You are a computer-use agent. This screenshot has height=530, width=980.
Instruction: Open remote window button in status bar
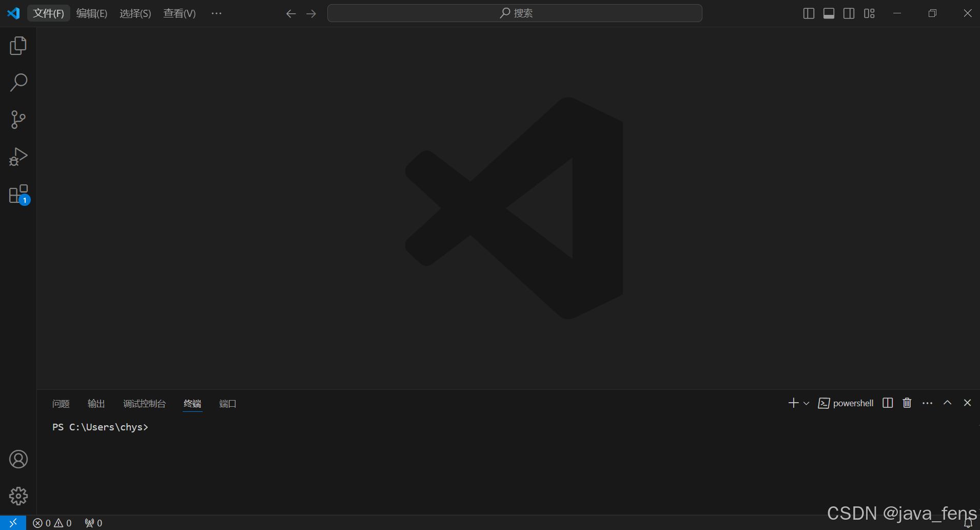point(13,523)
